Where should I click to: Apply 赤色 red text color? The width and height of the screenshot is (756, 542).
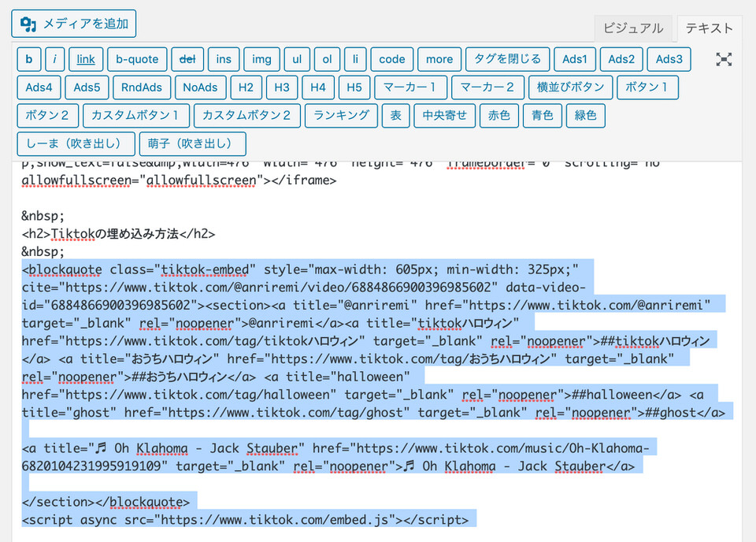click(499, 115)
